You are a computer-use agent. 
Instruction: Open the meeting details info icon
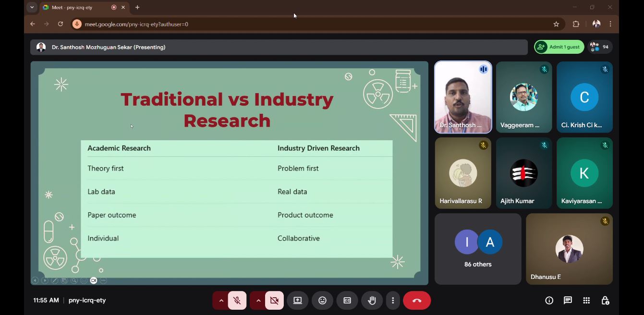point(549,301)
